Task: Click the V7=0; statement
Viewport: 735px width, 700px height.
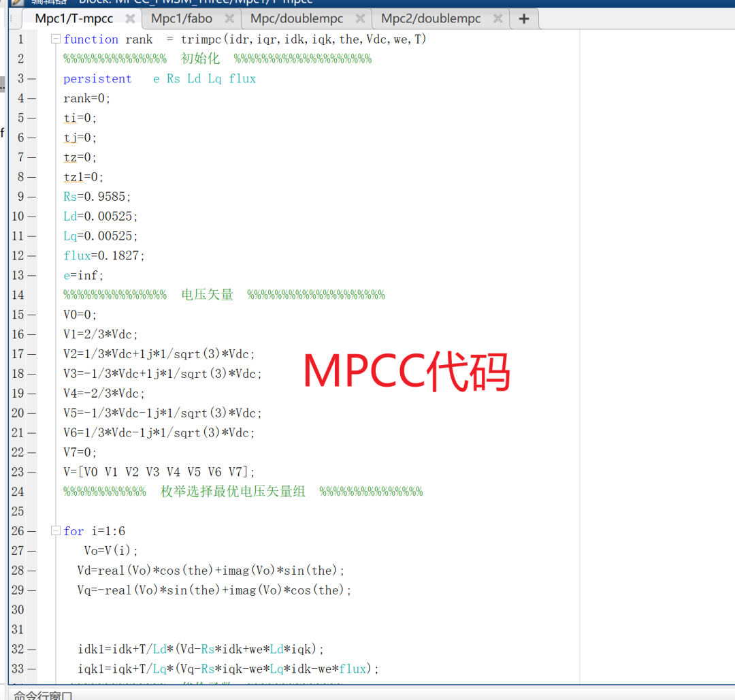Action: (80, 452)
